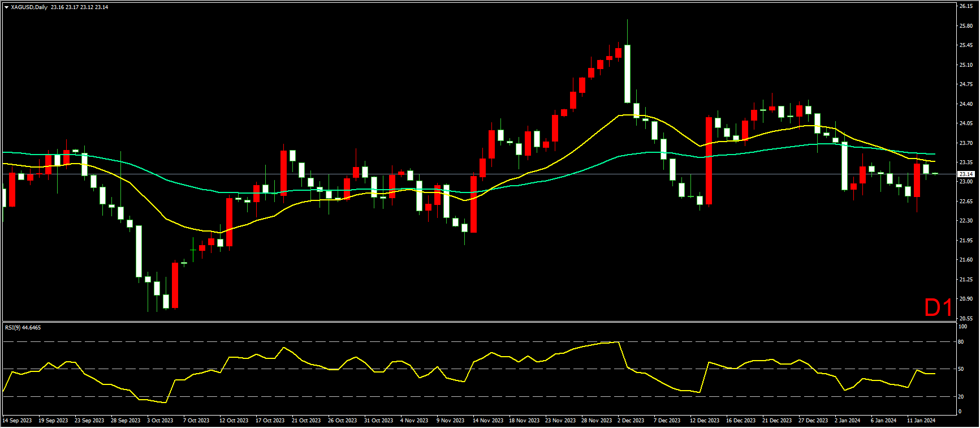Click the 19 Sep 2023 date label
The height and width of the screenshot is (428, 980).
click(x=53, y=421)
